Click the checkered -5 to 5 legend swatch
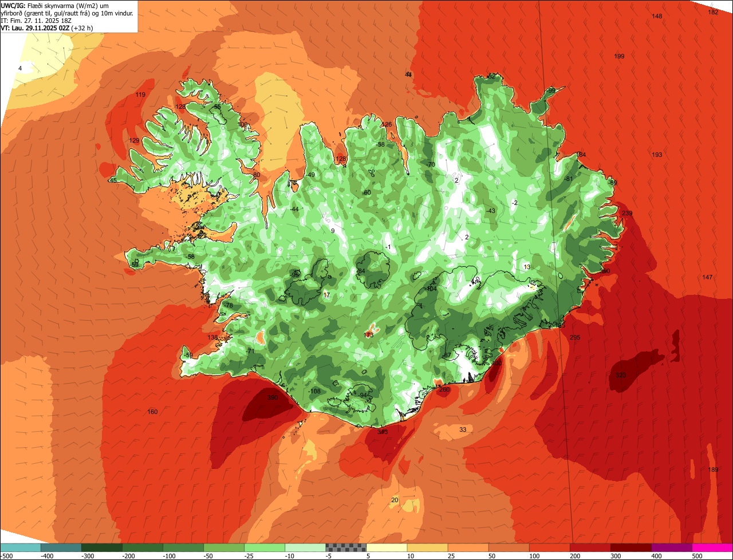The width and height of the screenshot is (733, 560). 346,547
